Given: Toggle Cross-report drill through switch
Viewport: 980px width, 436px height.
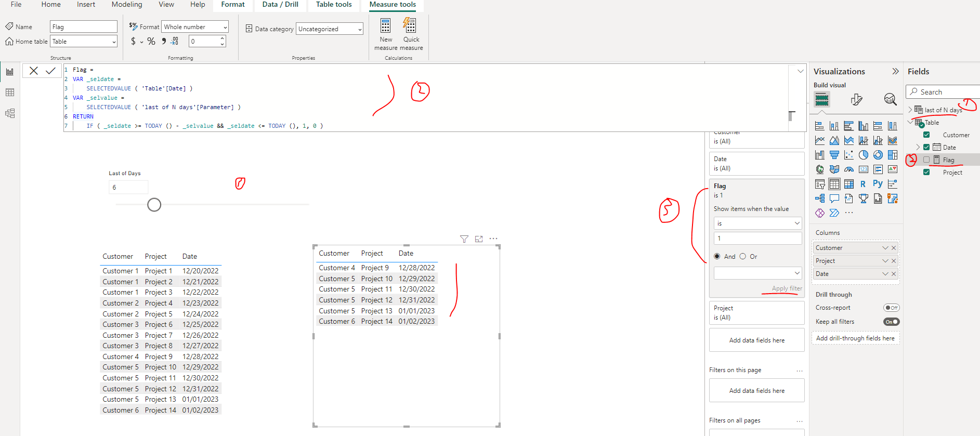Looking at the screenshot, I should pyautogui.click(x=891, y=308).
